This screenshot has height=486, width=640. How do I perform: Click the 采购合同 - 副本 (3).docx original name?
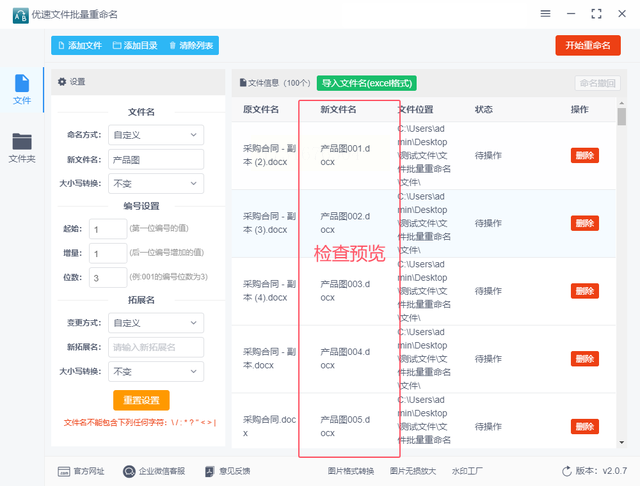point(269,223)
